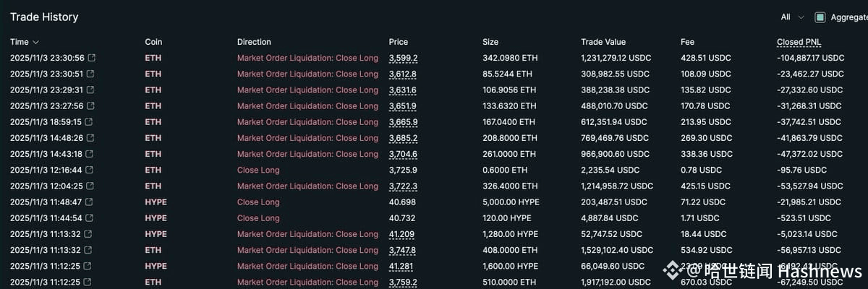Click the underlined price 3,599.2
Screen dimensions: 868x289
pos(403,58)
